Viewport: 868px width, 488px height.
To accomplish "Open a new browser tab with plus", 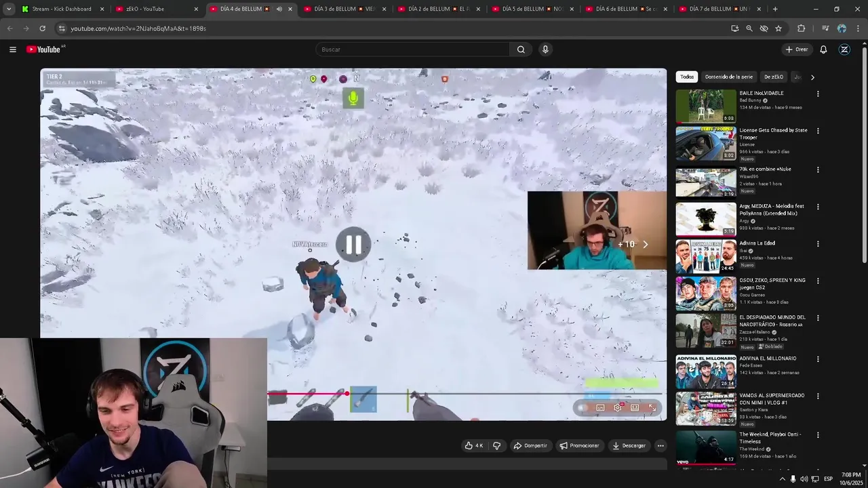I will pyautogui.click(x=775, y=9).
